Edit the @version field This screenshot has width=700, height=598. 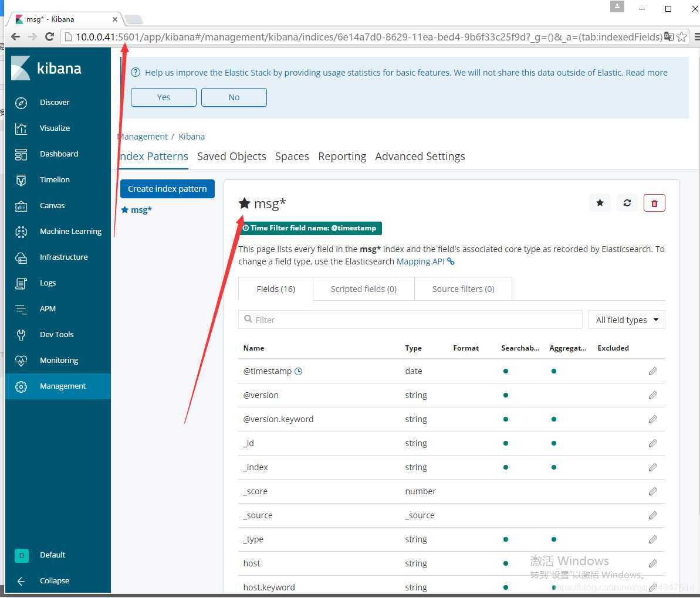point(652,395)
